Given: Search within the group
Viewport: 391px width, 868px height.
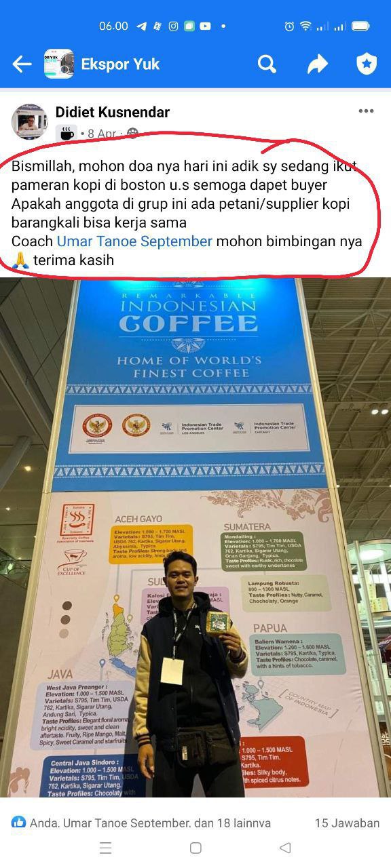Looking at the screenshot, I should click(x=267, y=64).
